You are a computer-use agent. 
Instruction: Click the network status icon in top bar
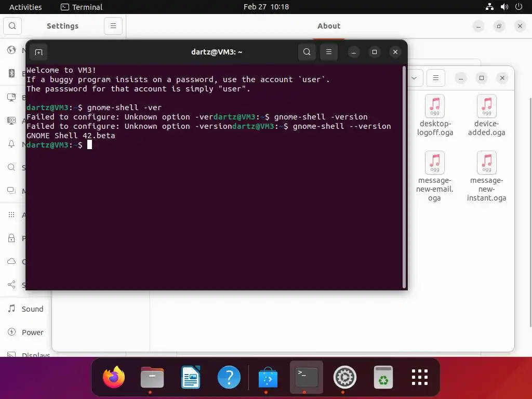click(489, 7)
